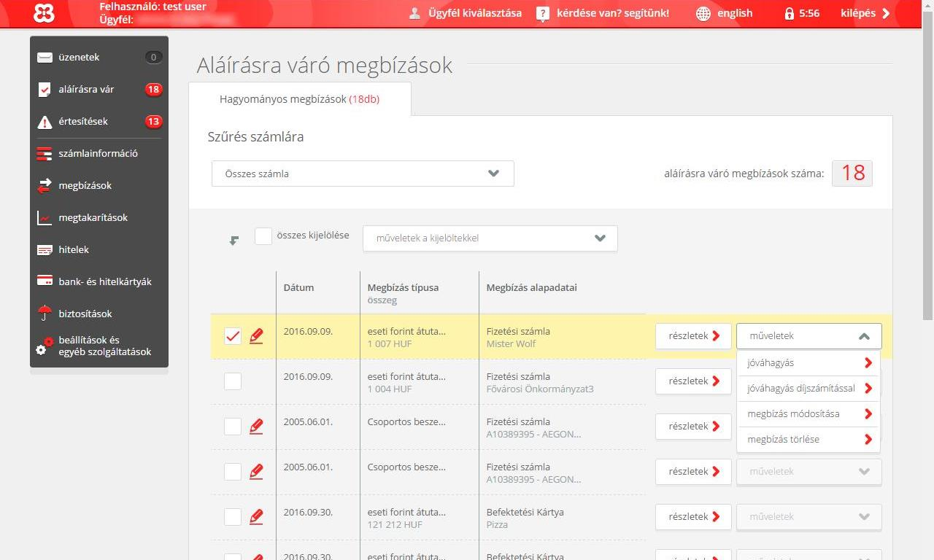Screen dimensions: 934x560
Task: Open the számlainformáció sidebar menu
Action: [x=99, y=154]
